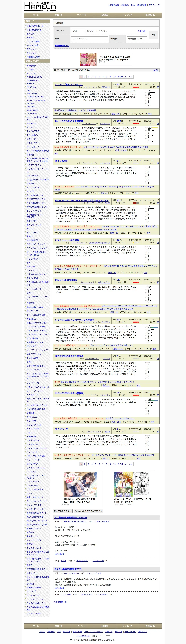This screenshot has height=644, width=186.
Task: Open 推薦一覧 in top navigation
Action: pyautogui.click(x=59, y=15)
